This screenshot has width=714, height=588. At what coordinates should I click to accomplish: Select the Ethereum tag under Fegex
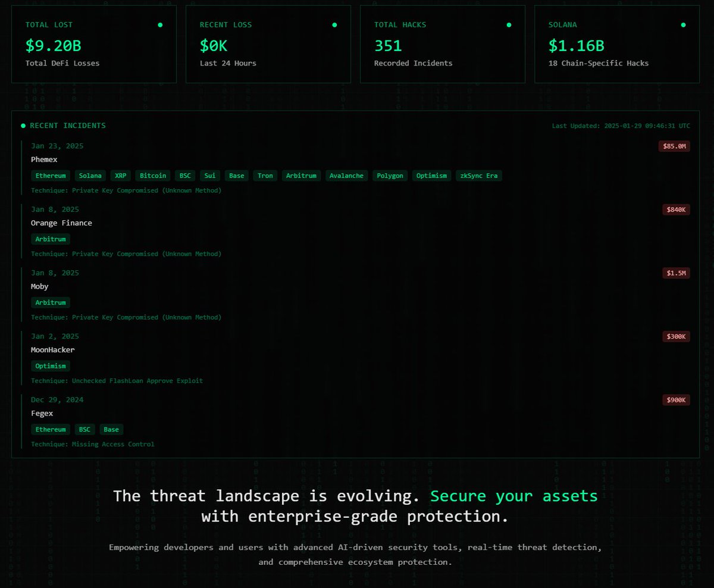click(51, 430)
